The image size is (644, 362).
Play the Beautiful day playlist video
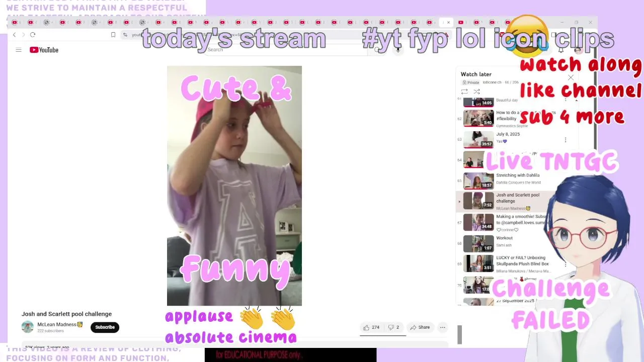(x=478, y=102)
